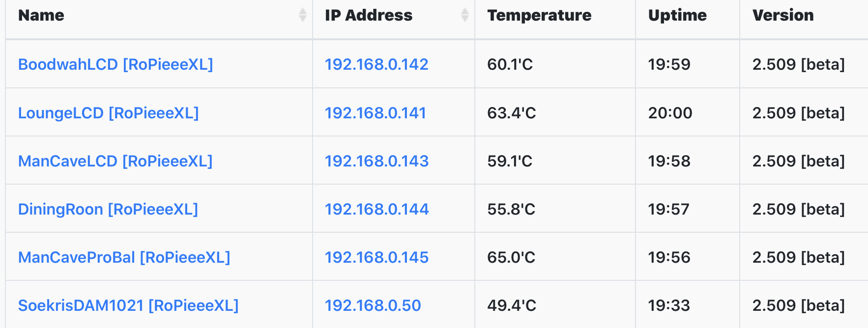Visit IP address 192.168.0.141
This screenshot has width=868, height=328.
point(376,113)
